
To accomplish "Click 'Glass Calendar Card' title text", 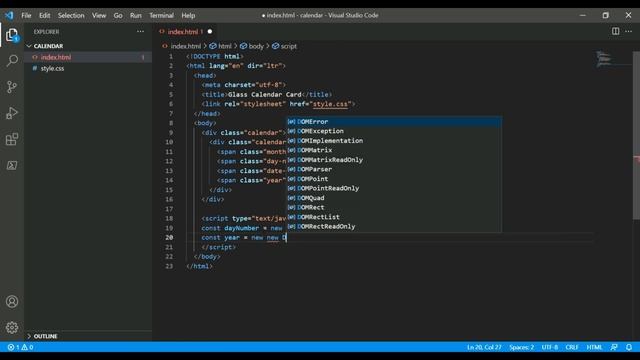I will [x=264, y=95].
